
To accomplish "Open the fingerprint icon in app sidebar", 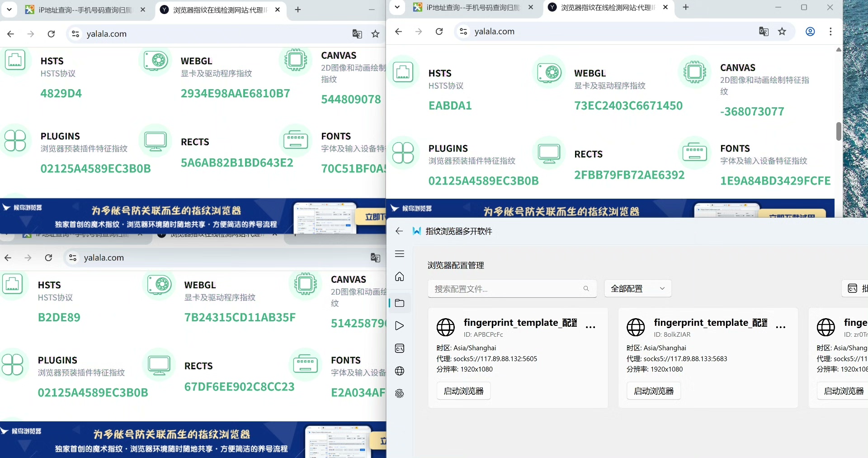I will point(399,394).
